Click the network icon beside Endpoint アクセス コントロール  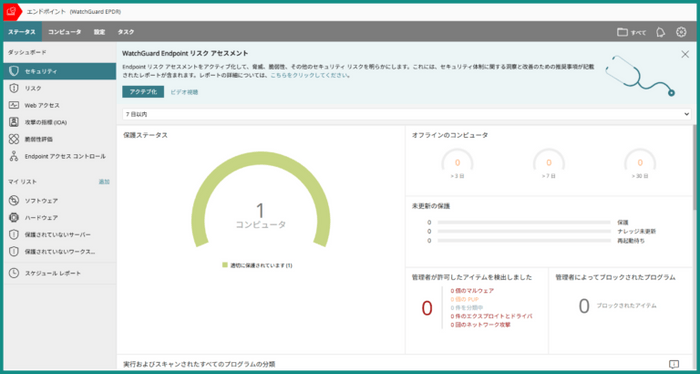[14, 156]
